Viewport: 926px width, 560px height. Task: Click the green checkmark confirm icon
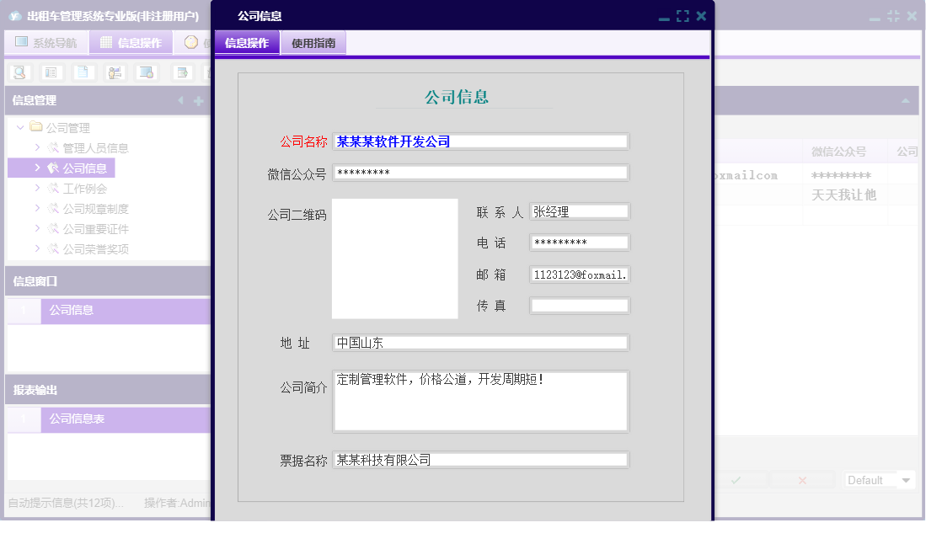click(736, 481)
